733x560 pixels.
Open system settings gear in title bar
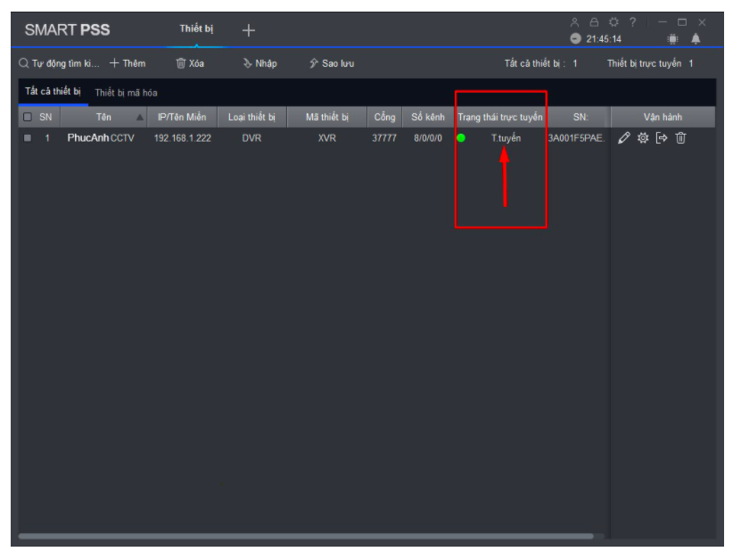pyautogui.click(x=614, y=22)
